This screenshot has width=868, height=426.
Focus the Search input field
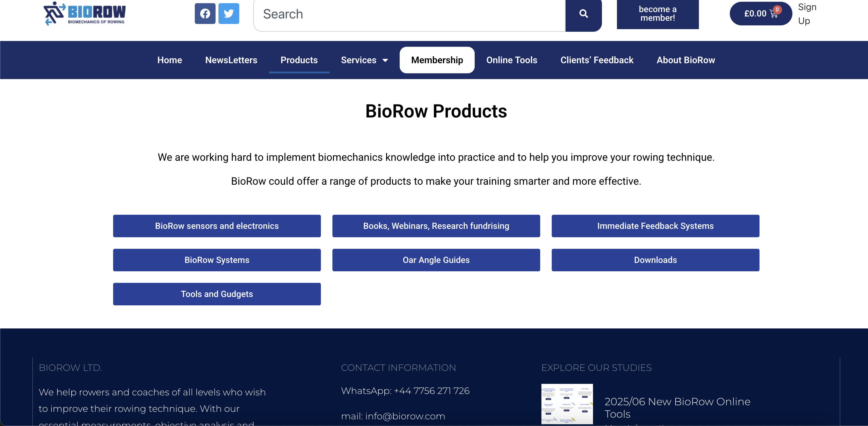(x=409, y=14)
